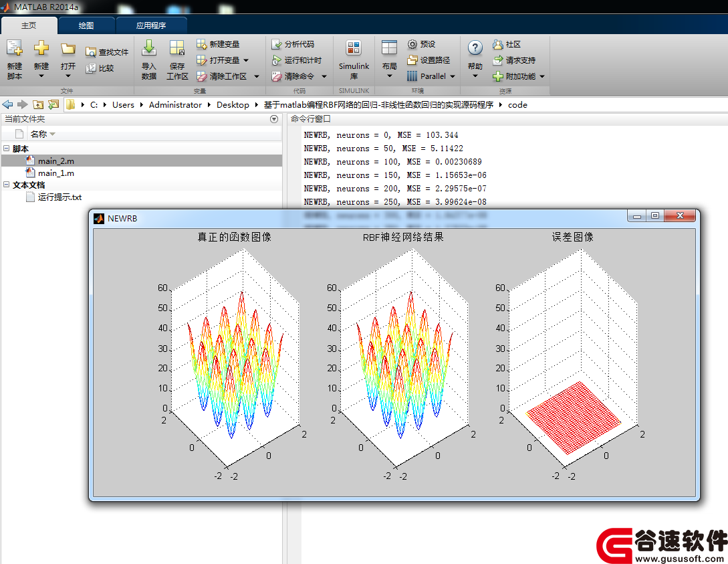Click the Community (社区) icon

pyautogui.click(x=498, y=44)
